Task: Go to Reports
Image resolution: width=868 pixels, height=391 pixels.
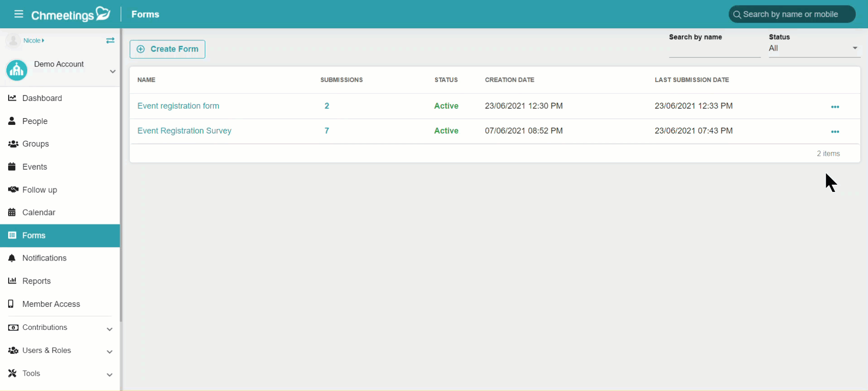Action: 60,281
